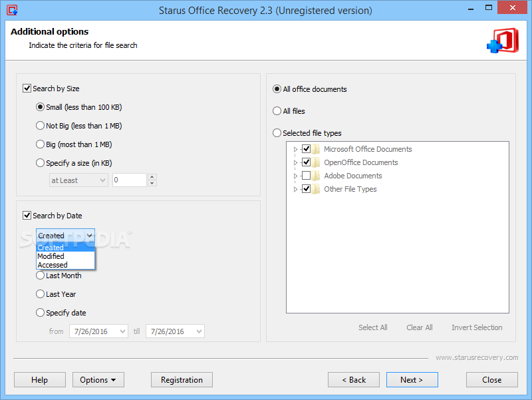This screenshot has width=532, height=400.
Task: Choose Selected file types radio button
Action: (277, 132)
